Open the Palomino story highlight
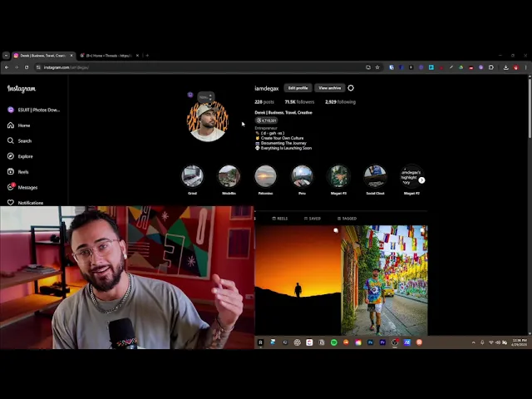This screenshot has height=399, width=532. (x=265, y=176)
